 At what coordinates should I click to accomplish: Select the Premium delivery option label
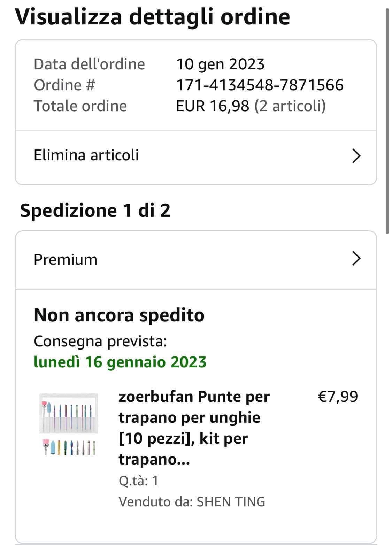66,260
